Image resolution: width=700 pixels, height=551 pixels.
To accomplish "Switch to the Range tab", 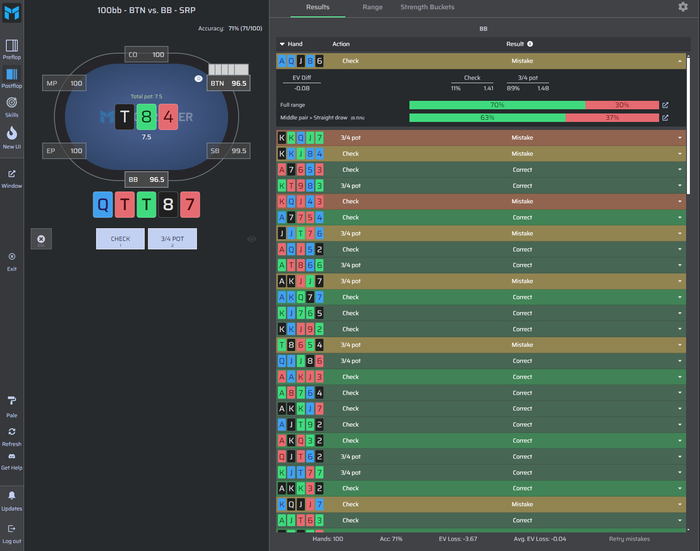I will click(x=372, y=7).
